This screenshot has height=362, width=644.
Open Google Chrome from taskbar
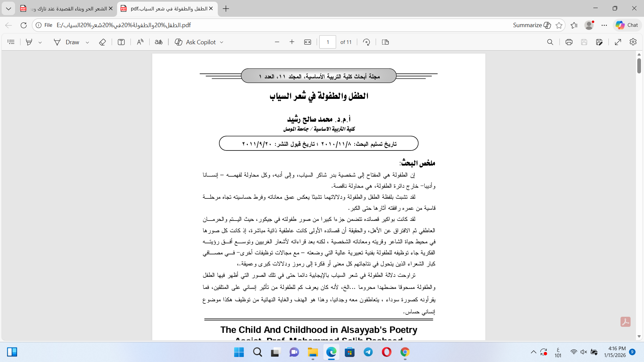pos(405,352)
